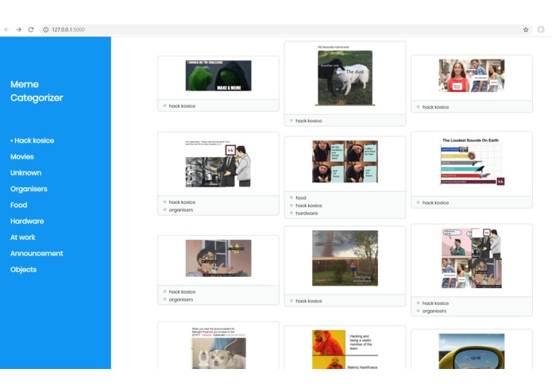Select the Hack kosice category

click(33, 140)
